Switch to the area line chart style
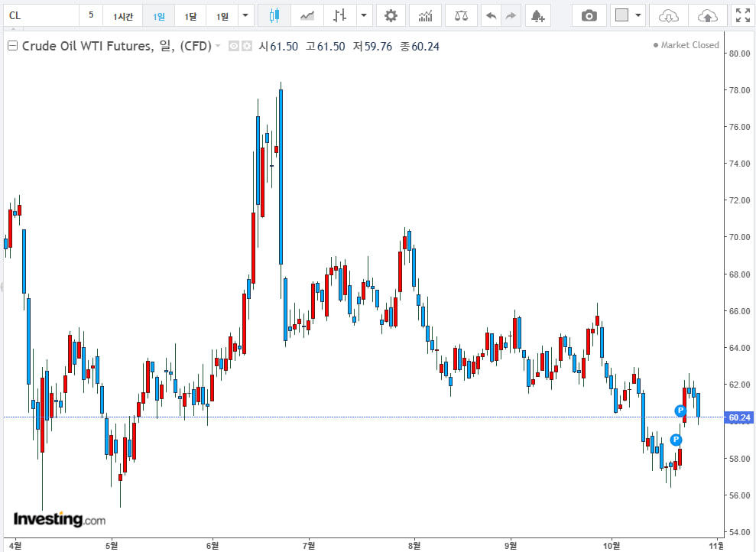This screenshot has width=756, height=552. [x=307, y=15]
